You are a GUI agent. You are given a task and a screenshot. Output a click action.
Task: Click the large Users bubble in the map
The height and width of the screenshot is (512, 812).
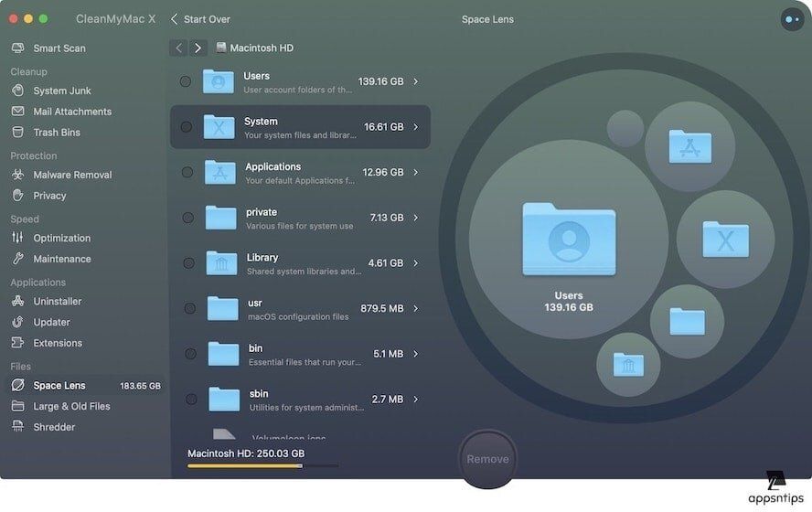click(569, 240)
